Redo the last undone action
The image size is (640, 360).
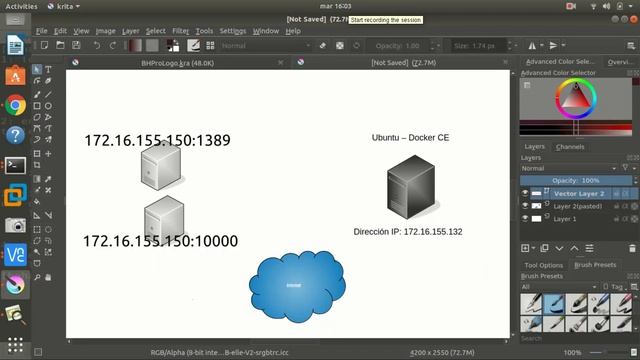pyautogui.click(x=113, y=45)
